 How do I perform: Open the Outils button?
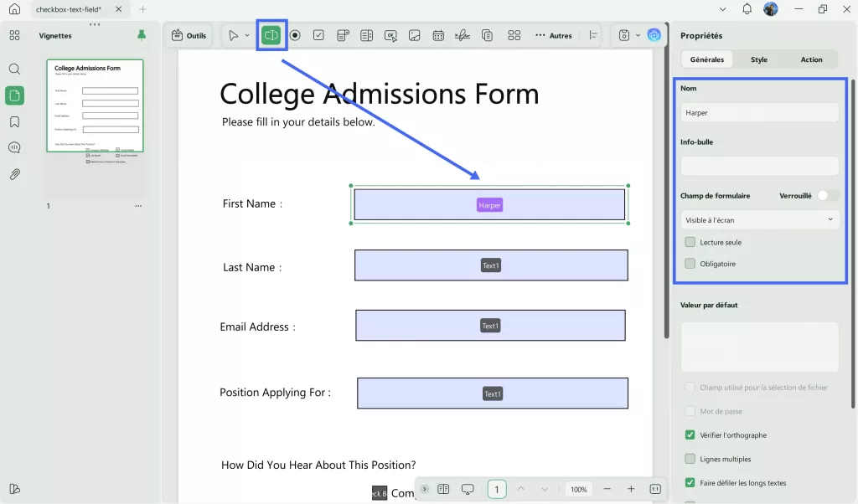tap(189, 35)
